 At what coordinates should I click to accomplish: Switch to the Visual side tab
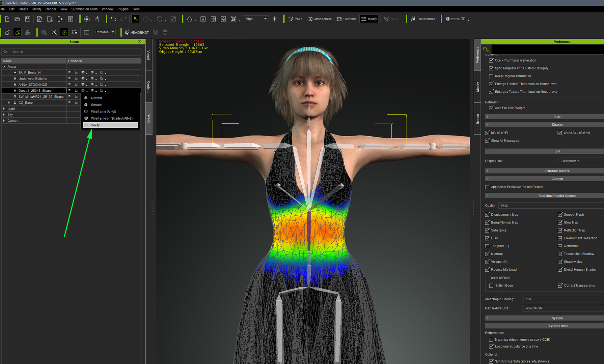(x=148, y=55)
